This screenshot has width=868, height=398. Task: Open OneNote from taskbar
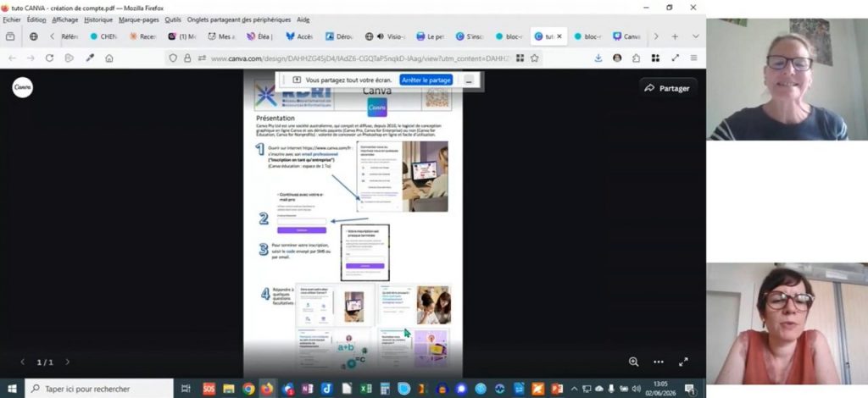tap(307, 389)
